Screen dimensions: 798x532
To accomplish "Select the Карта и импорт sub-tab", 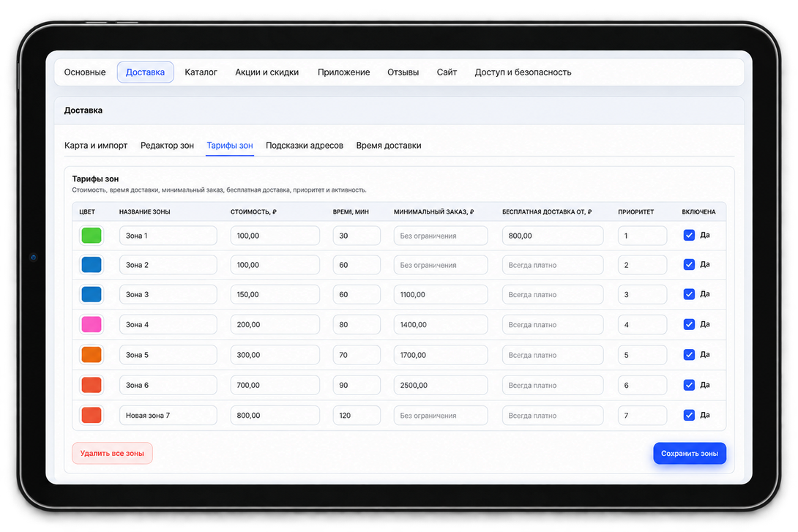I will [x=96, y=146].
